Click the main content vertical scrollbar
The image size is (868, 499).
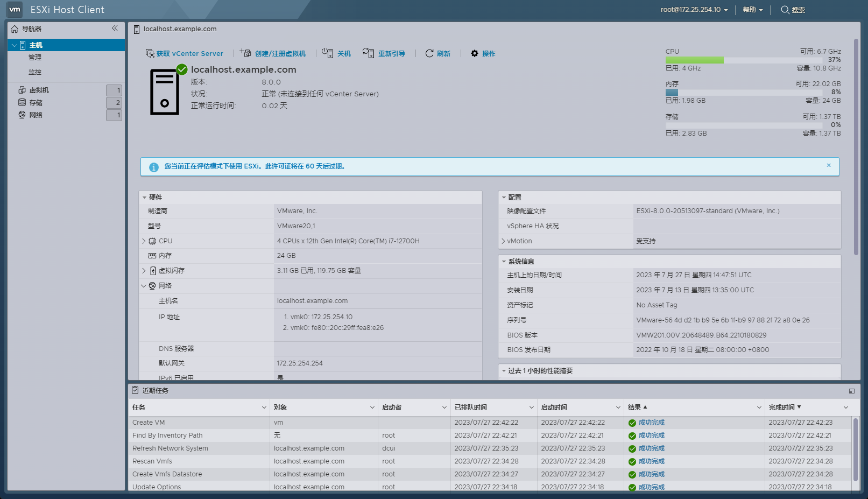(856, 146)
